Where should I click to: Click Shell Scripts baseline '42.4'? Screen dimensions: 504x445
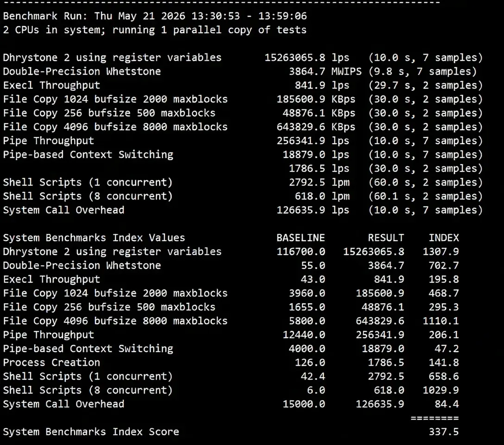[x=313, y=375]
